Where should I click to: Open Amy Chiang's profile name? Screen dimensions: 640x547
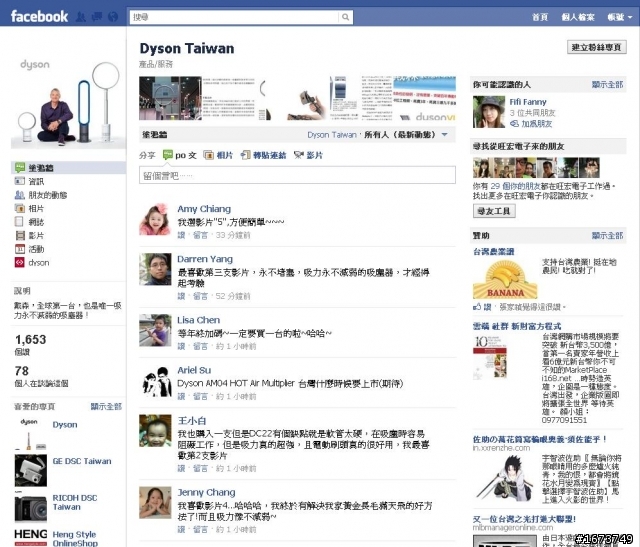pos(204,209)
